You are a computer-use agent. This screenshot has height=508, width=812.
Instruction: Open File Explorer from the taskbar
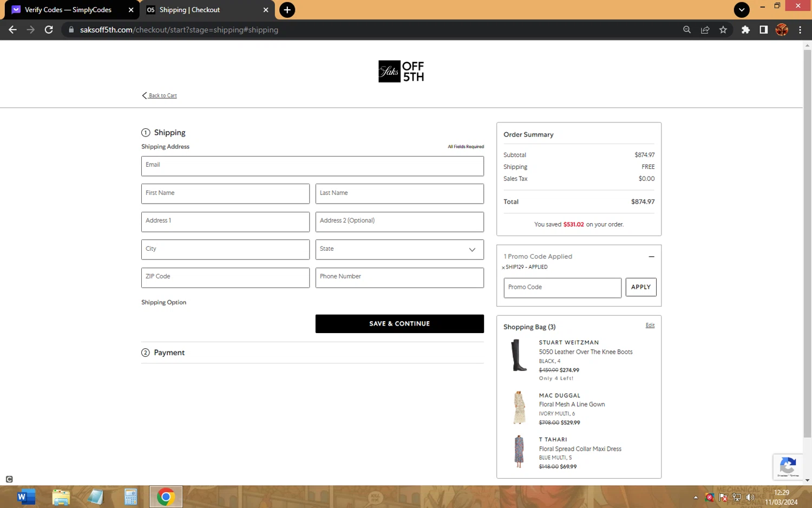pyautogui.click(x=61, y=497)
